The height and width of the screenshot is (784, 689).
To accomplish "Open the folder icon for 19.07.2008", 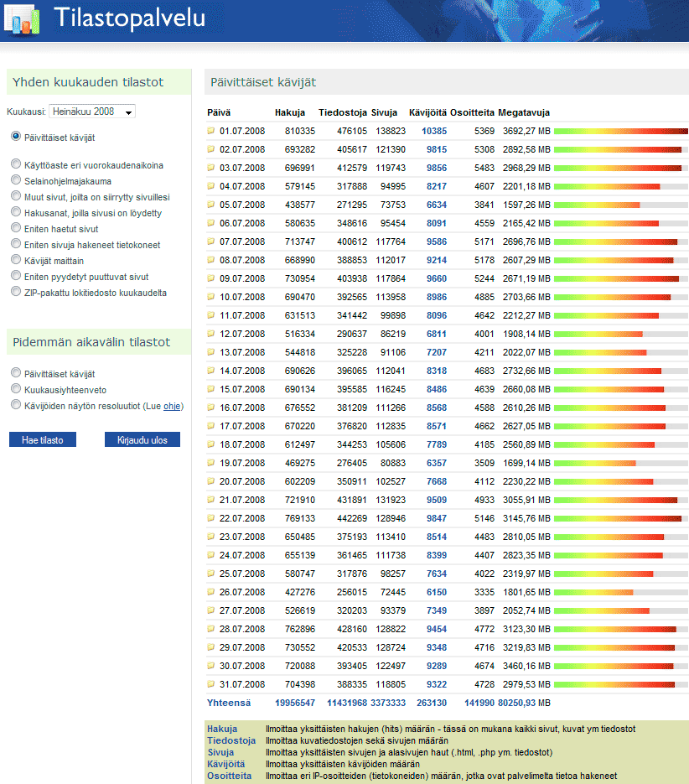I will pyautogui.click(x=211, y=463).
